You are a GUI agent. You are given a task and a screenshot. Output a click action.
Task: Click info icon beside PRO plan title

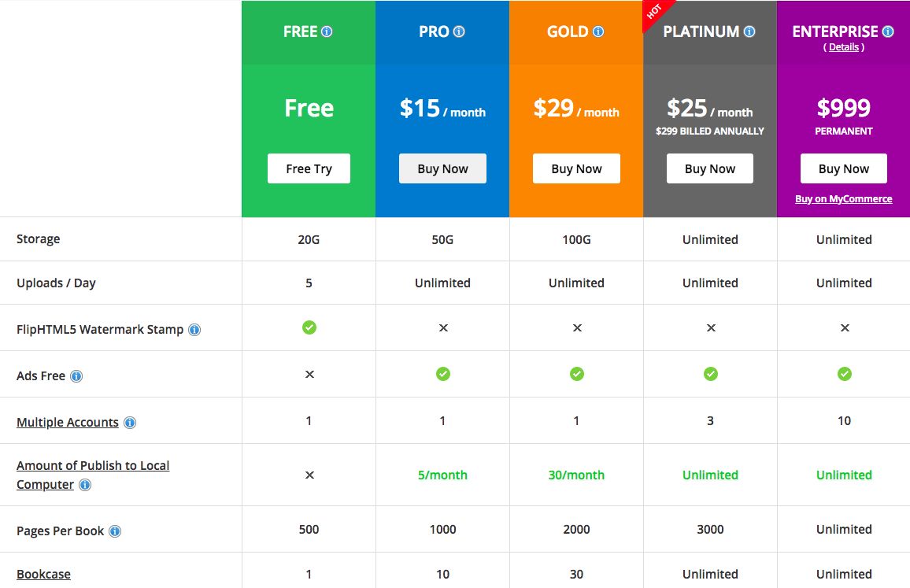459,32
